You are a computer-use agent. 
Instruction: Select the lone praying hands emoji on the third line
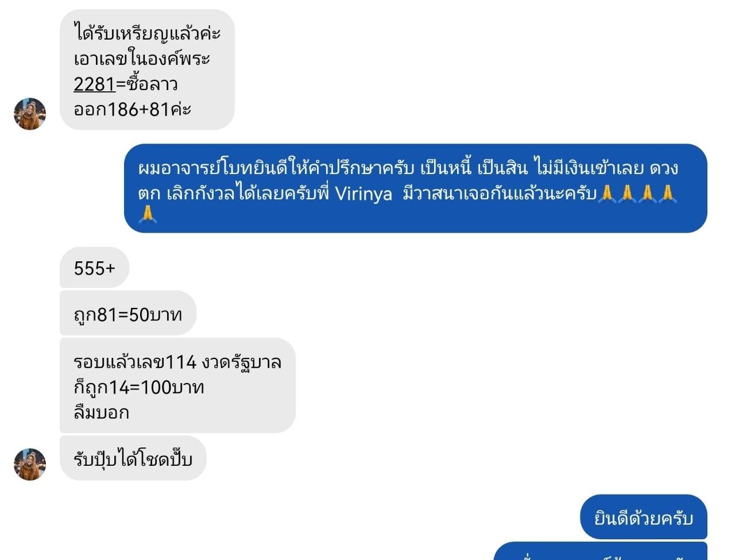148,214
